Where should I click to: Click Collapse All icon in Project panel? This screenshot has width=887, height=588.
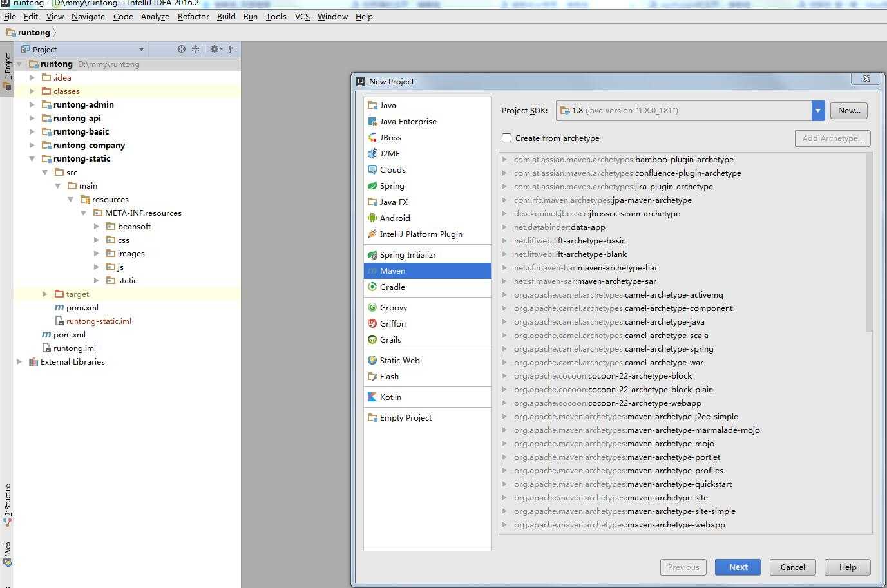(x=196, y=49)
